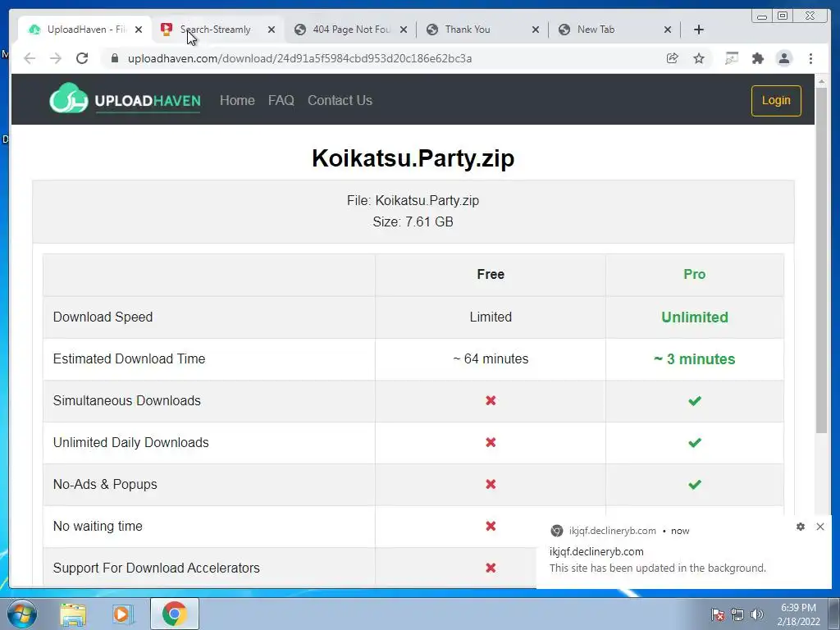This screenshot has width=840, height=630.
Task: Close the Thank You tab
Action: (x=536, y=30)
